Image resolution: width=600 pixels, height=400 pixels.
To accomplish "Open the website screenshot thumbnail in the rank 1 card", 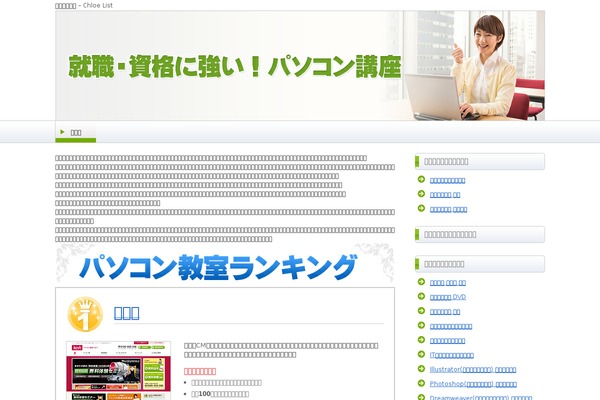I will (119, 371).
